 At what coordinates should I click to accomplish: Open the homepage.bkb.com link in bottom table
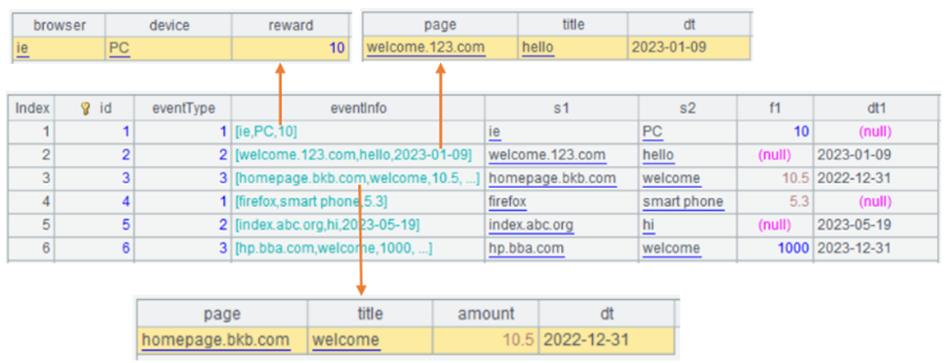click(x=215, y=340)
